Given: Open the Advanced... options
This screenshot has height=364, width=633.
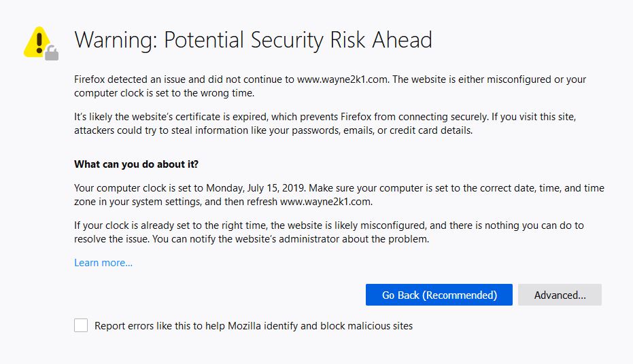Looking at the screenshot, I should 560,295.
